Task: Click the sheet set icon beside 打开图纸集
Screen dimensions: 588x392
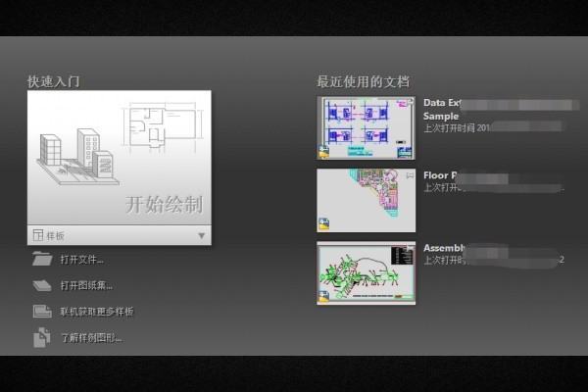Action: click(x=42, y=285)
